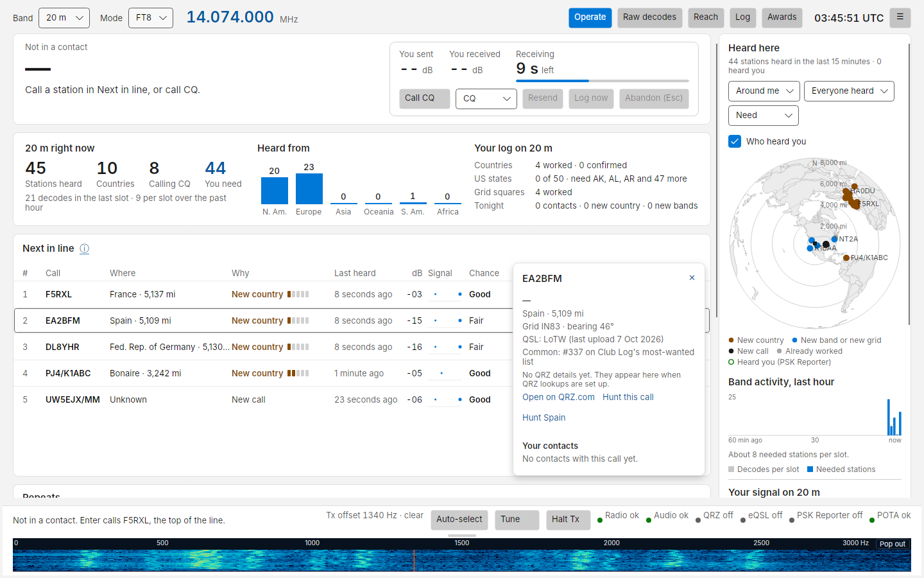Click the Receiving progress bar
The image size is (924, 578).
click(x=603, y=81)
